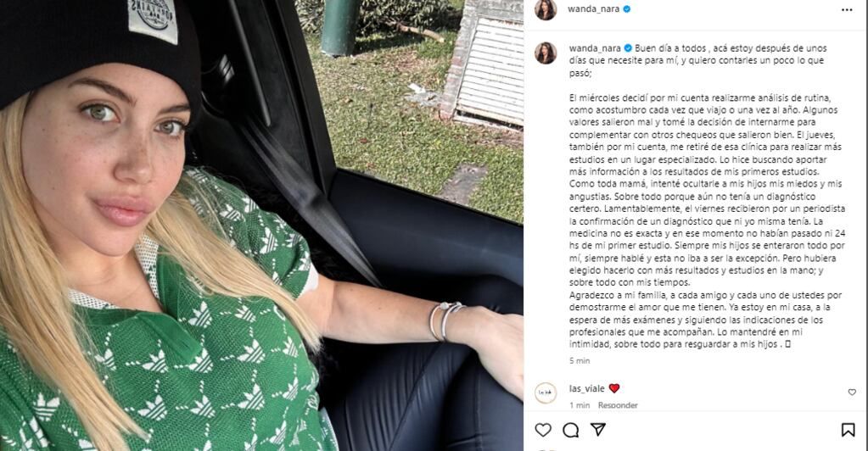
Task: Click the wanda_nara username in the caption
Action: (x=595, y=48)
